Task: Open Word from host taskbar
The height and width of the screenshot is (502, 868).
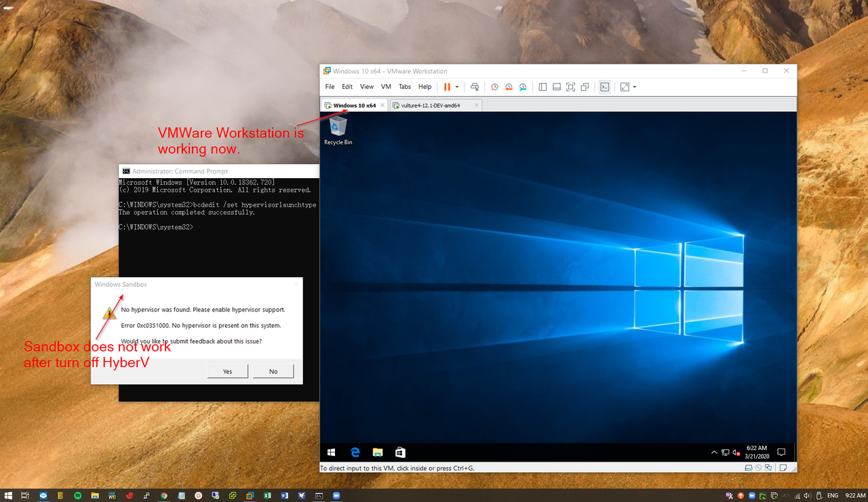Action: click(284, 495)
